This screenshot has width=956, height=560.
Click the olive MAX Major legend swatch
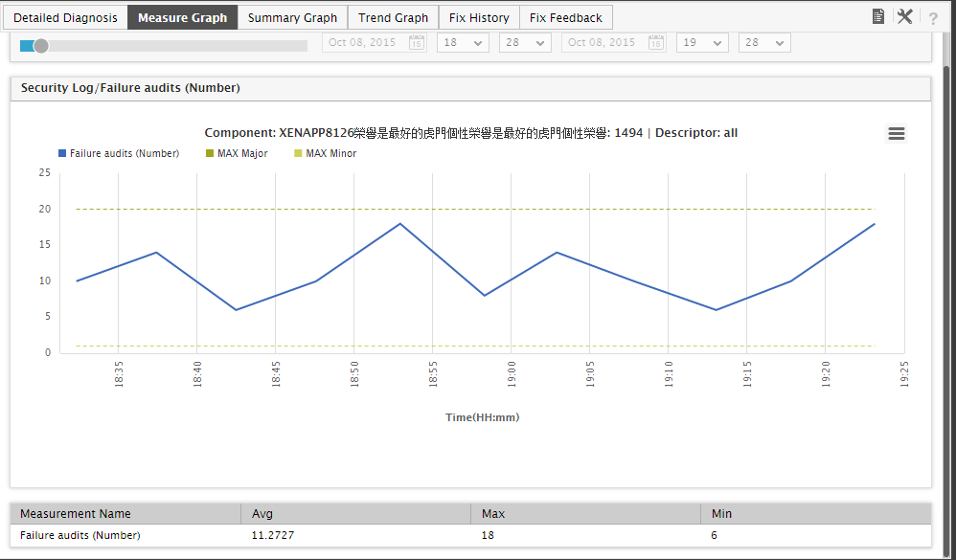coord(210,153)
